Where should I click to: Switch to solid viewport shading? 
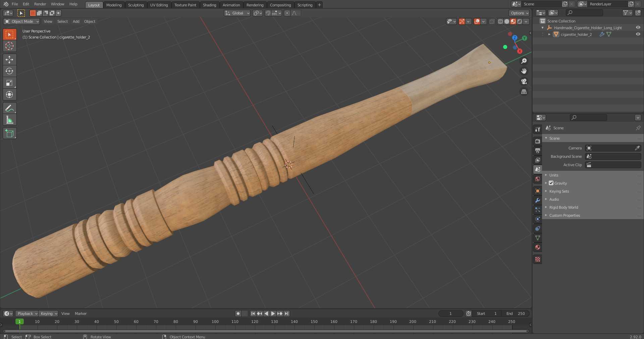click(x=507, y=21)
